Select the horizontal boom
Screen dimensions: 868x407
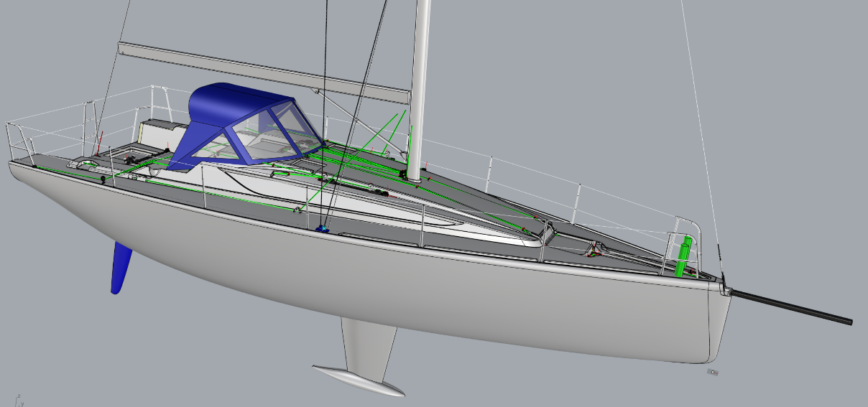coord(264,70)
